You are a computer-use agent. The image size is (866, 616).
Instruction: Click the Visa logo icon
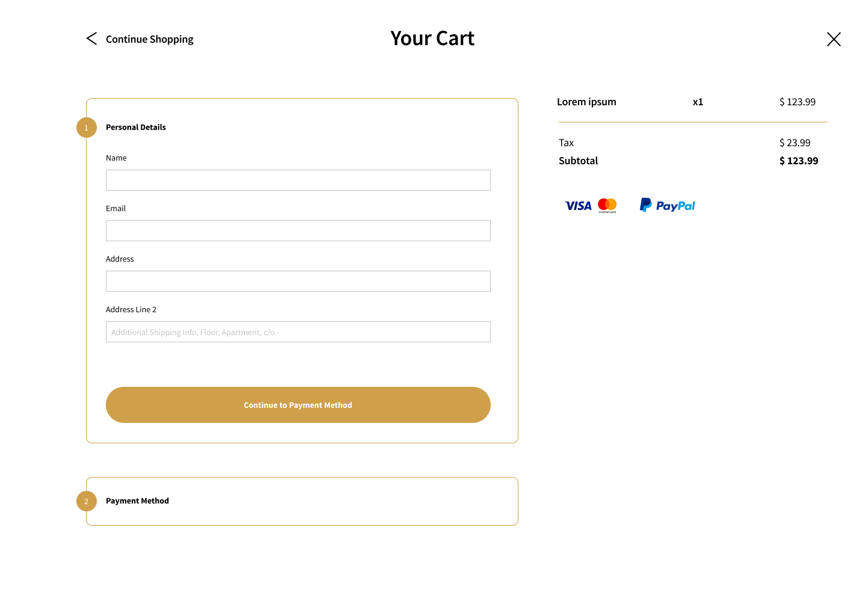coord(578,206)
